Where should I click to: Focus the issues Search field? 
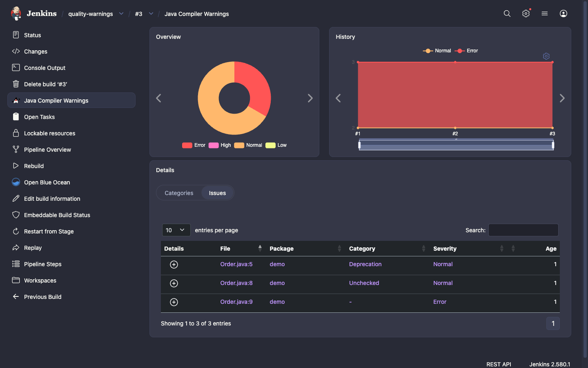pos(523,230)
